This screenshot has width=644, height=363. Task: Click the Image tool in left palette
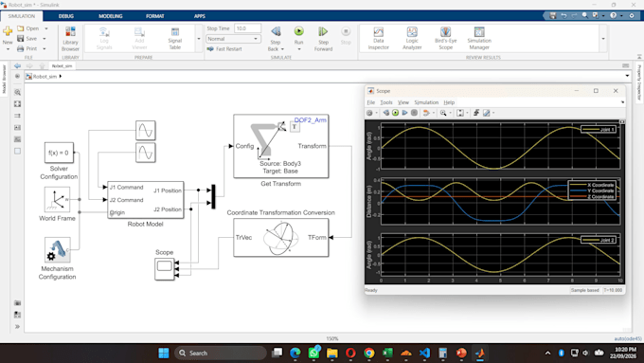click(17, 139)
